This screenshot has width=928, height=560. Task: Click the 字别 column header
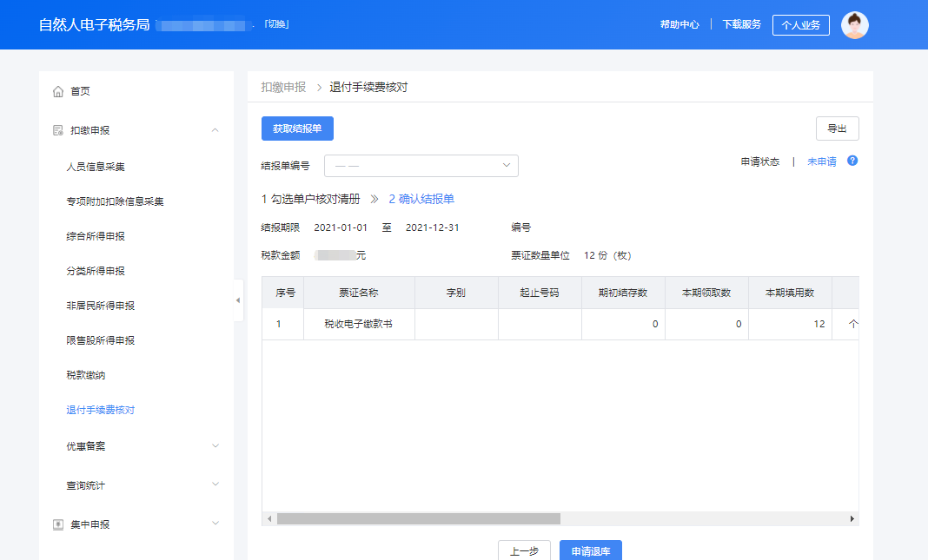coord(455,293)
